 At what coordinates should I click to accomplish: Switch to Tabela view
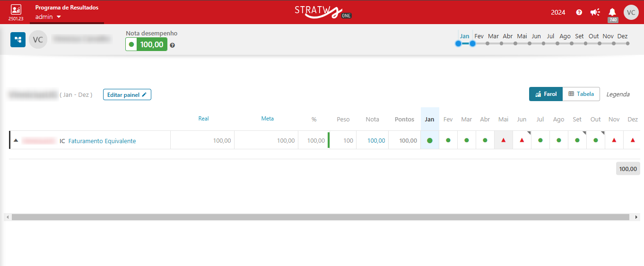point(581,94)
